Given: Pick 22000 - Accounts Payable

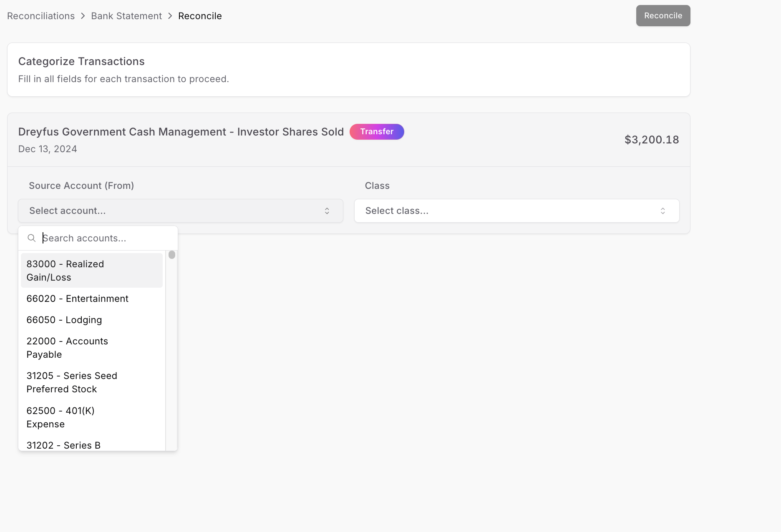Looking at the screenshot, I should [x=92, y=348].
